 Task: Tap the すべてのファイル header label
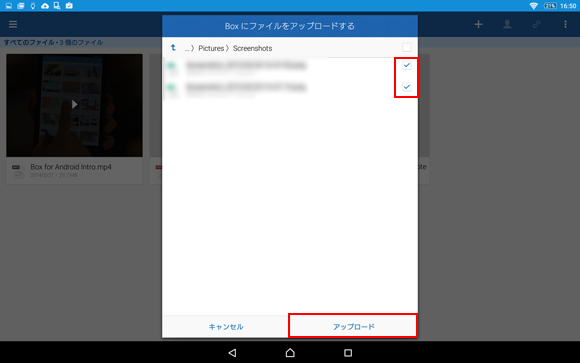pos(28,43)
